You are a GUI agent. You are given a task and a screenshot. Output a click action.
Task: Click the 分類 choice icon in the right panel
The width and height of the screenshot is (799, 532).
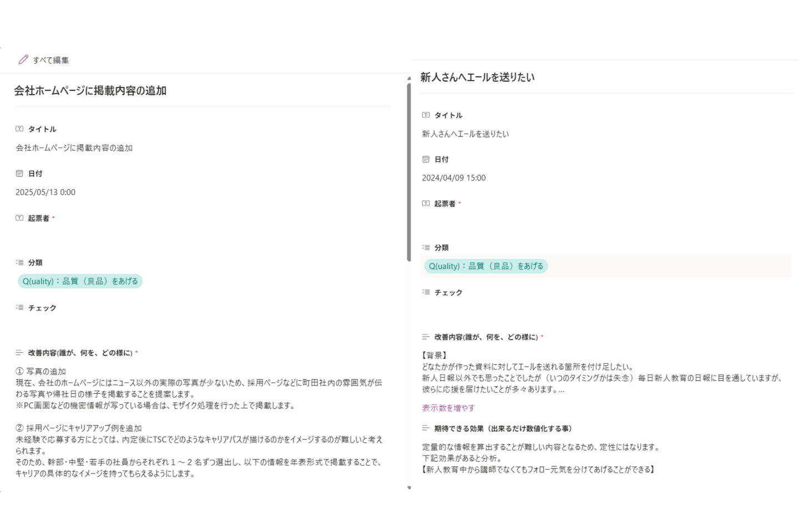[426, 247]
